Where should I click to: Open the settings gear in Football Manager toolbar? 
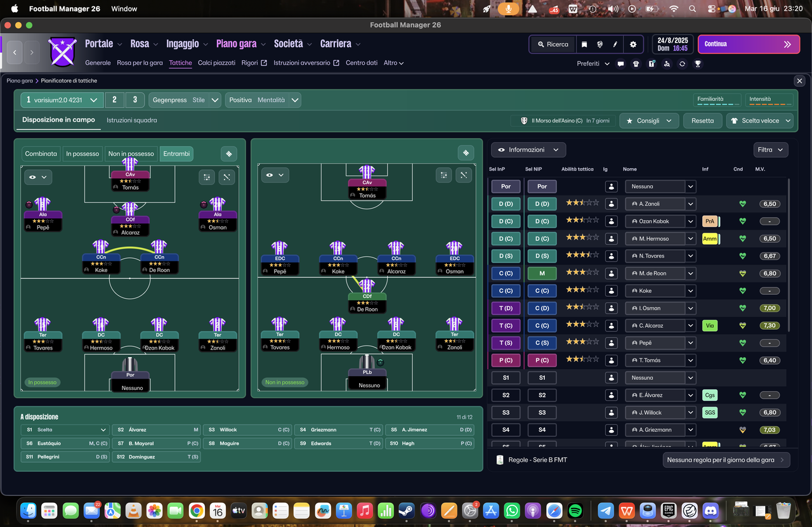633,44
